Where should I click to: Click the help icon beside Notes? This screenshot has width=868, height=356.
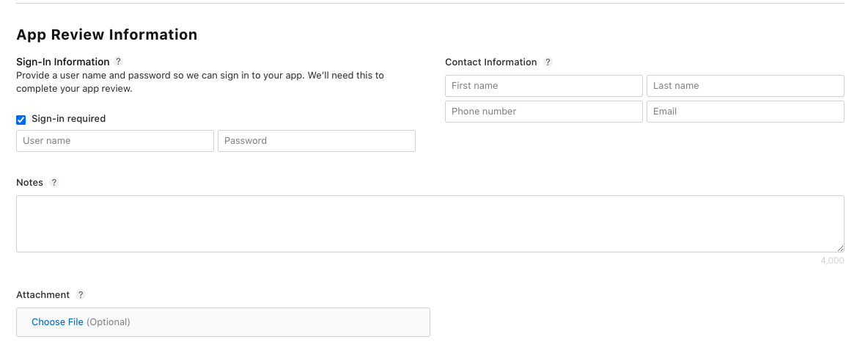[x=54, y=183]
